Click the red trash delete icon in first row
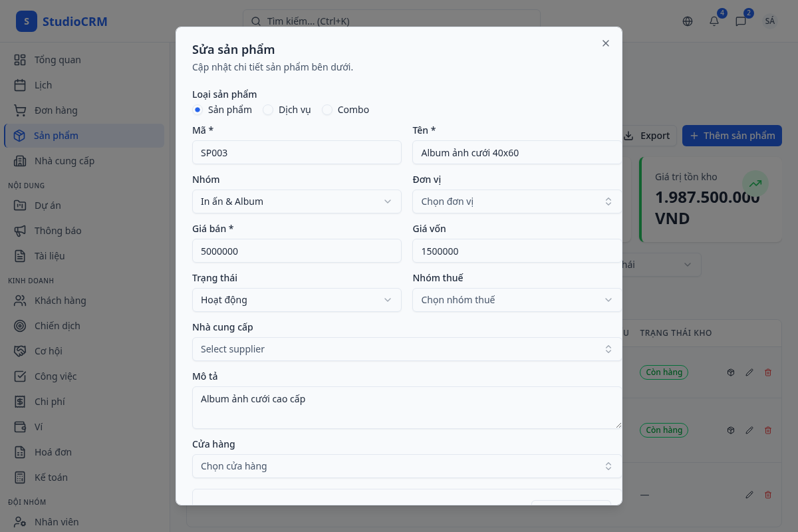 [x=768, y=372]
